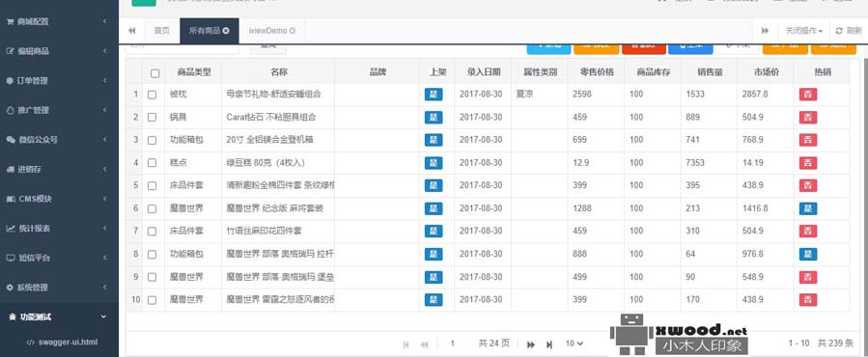Select the checkbox for the 20寸 全铝镁合金登机箱 row
The height and width of the screenshot is (357, 868).
[x=152, y=141]
